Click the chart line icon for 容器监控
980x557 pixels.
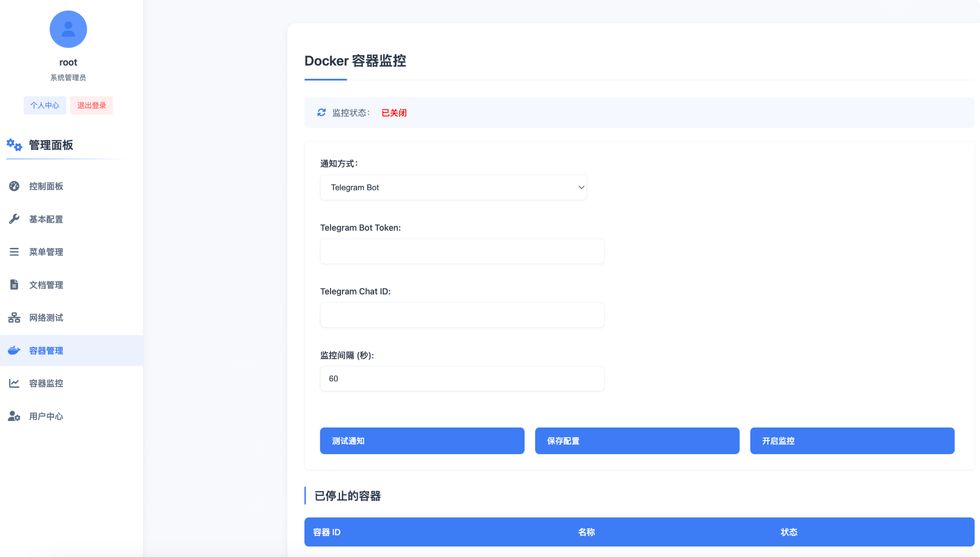pyautogui.click(x=14, y=383)
